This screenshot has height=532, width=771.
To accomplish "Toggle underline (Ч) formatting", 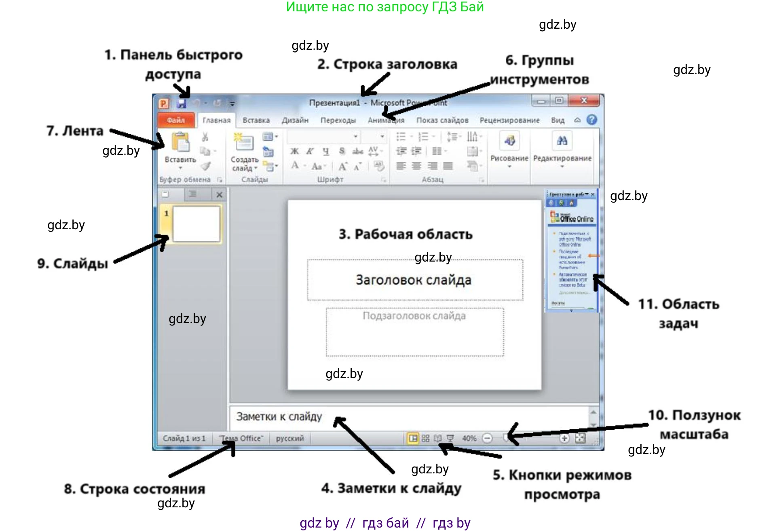I will 326,151.
